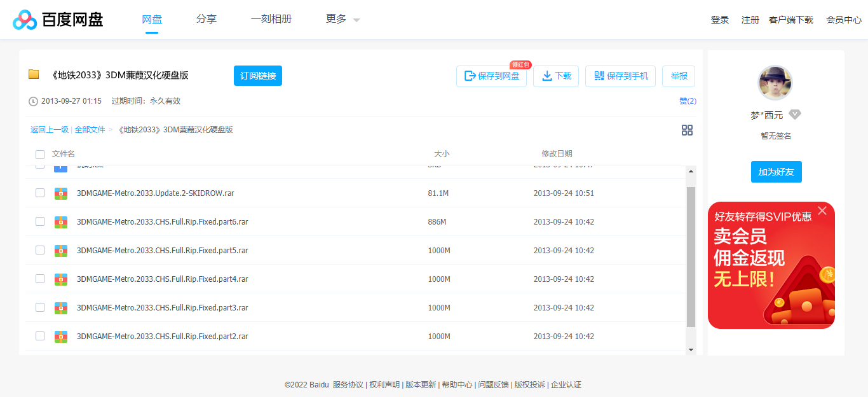Click the save-to-cloud icon on 保存到网盘 button
This screenshot has width=868, height=397.
tap(470, 76)
